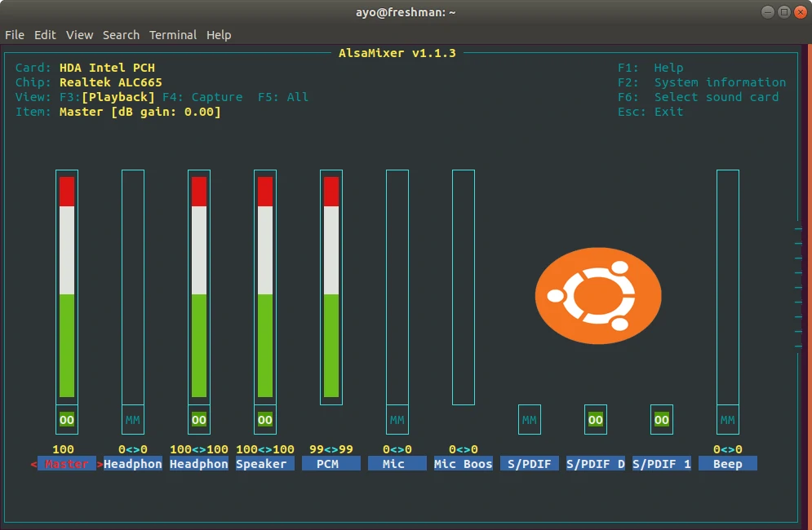
Task: Click the Esc Exit text
Action: pyautogui.click(x=650, y=112)
